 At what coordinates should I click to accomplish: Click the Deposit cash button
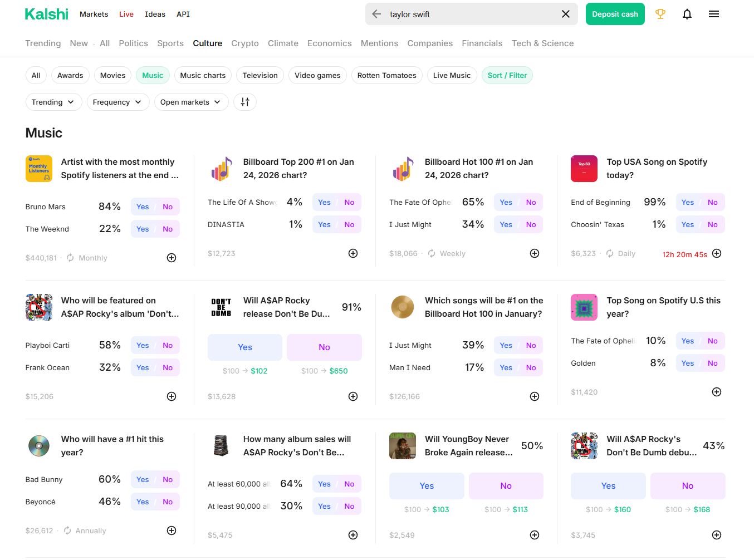[615, 14]
